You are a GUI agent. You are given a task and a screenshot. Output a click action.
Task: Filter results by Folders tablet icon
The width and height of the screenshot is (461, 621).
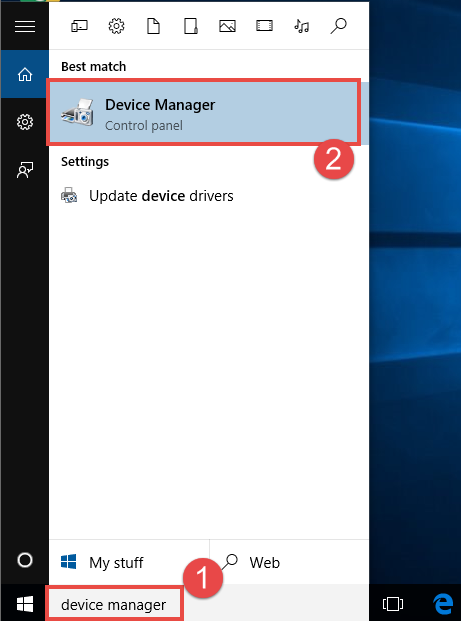[x=190, y=27]
